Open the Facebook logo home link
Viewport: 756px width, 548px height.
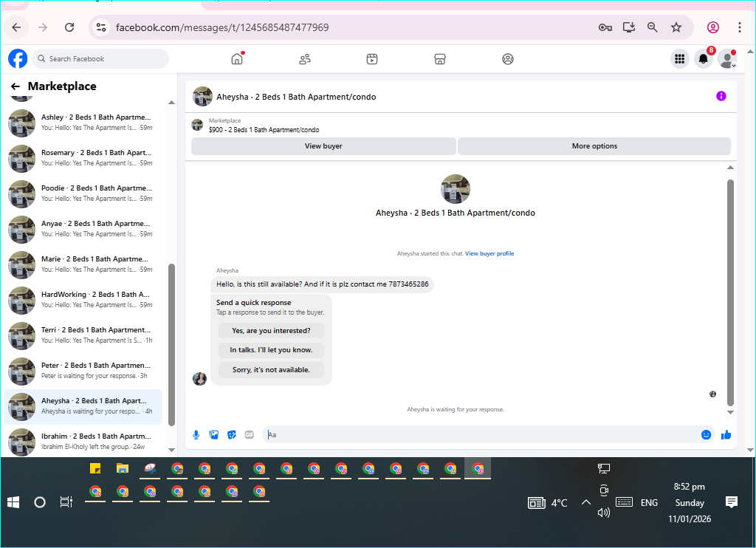(18, 59)
